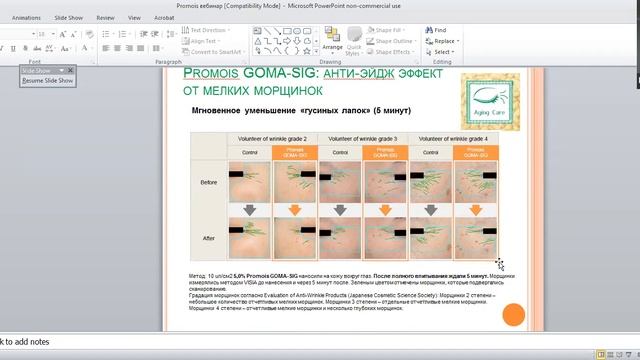Viewport: 640px width, 360px height.
Task: Select the Isosceles Triangle shape
Action: (x=258, y=41)
